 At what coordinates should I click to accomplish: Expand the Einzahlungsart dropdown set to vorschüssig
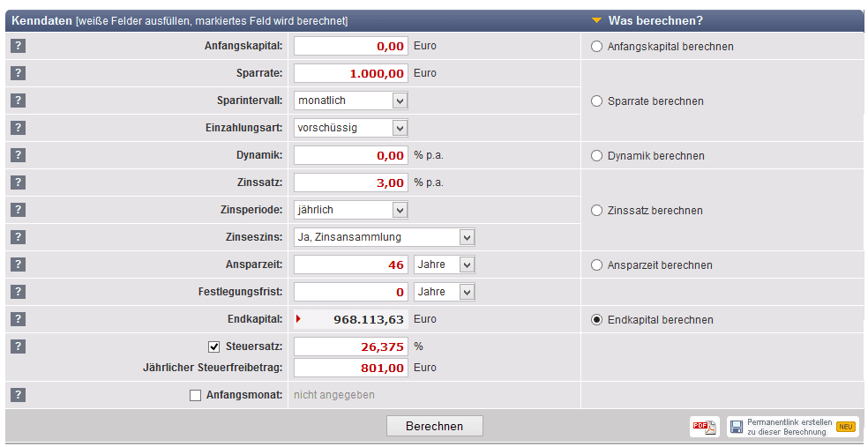pyautogui.click(x=350, y=128)
